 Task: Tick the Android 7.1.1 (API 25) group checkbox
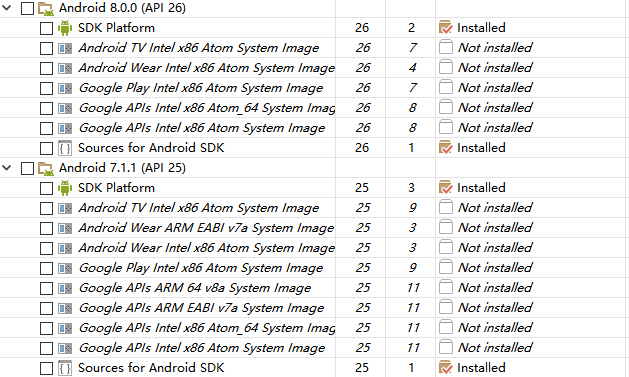tap(27, 168)
